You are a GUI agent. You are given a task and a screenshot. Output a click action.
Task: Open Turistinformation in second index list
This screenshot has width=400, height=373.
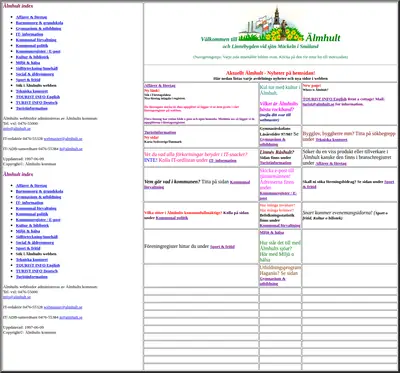pyautogui.click(x=32, y=277)
